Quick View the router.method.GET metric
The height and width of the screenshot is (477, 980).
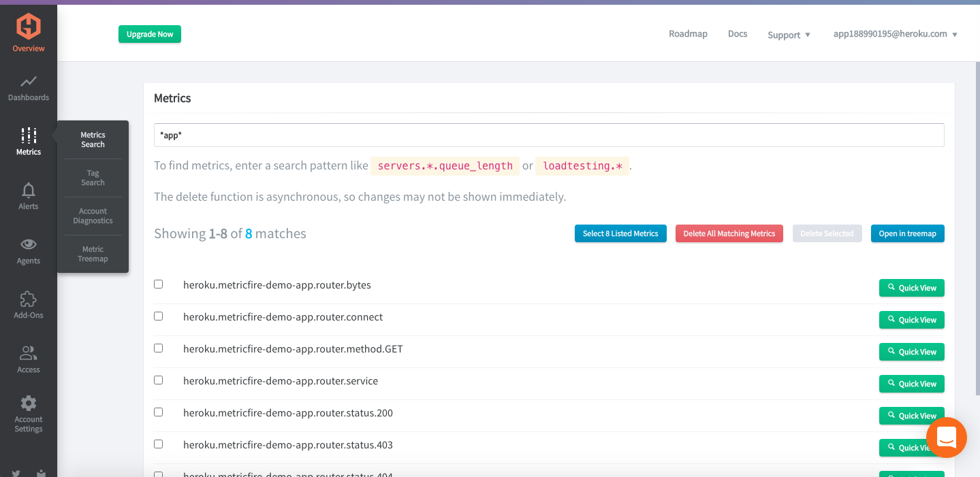(911, 352)
